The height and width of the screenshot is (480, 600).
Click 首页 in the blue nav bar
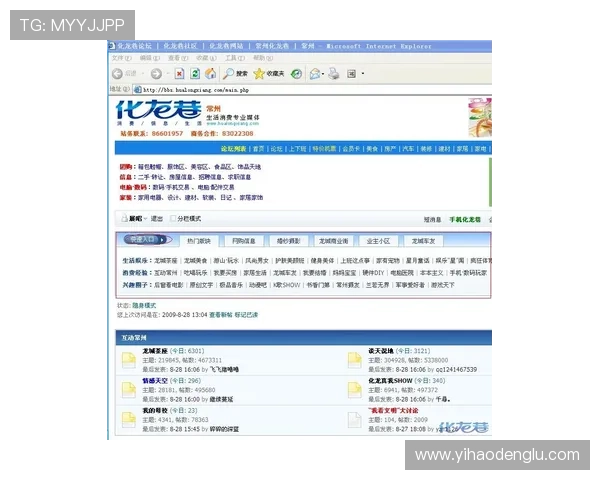pos(259,149)
